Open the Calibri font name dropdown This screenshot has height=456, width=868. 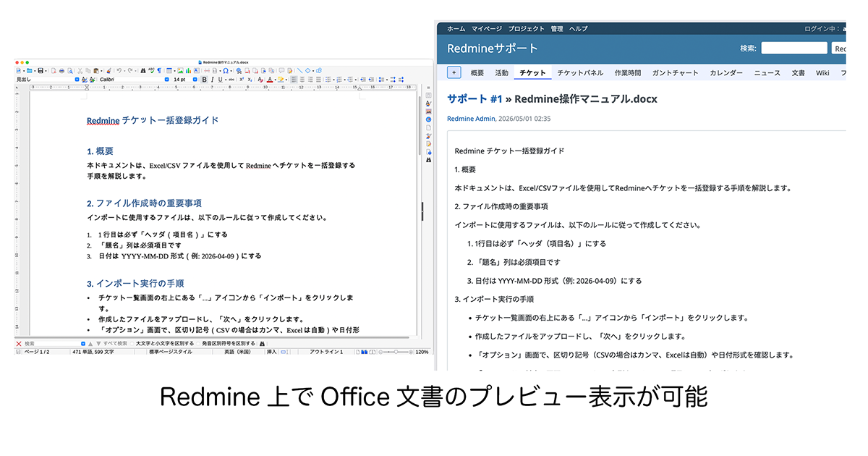167,80
